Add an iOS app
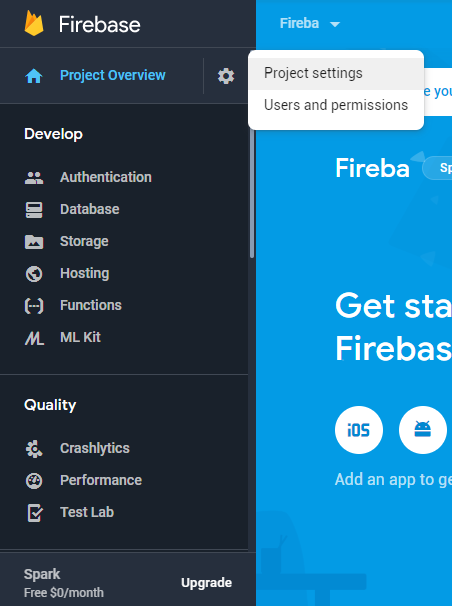This screenshot has width=452, height=606. click(359, 430)
